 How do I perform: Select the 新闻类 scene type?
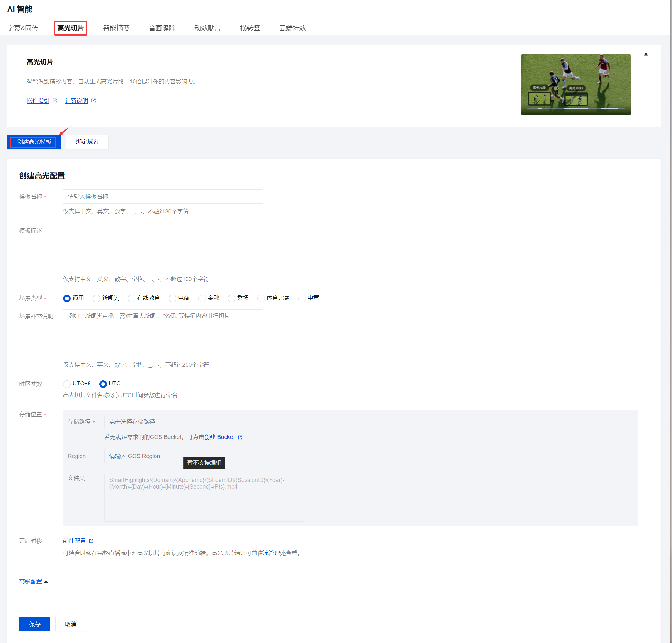(x=96, y=298)
